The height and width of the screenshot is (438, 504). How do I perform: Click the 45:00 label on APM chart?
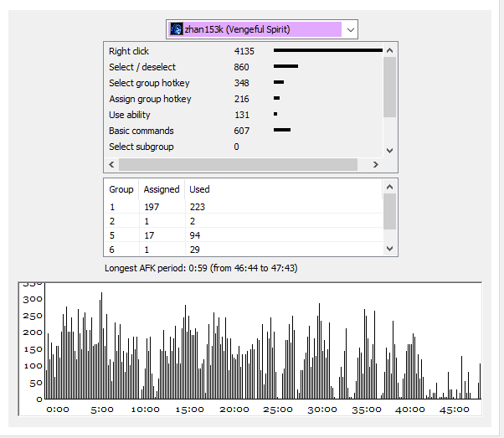point(454,410)
